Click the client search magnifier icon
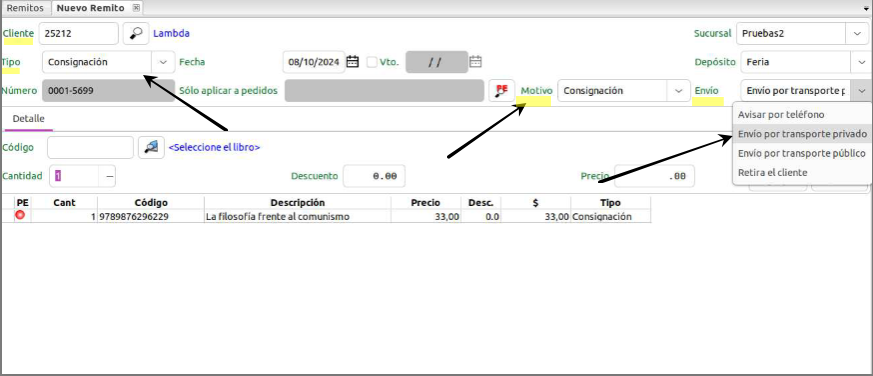Image resolution: width=873 pixels, height=376 pixels. (135, 33)
